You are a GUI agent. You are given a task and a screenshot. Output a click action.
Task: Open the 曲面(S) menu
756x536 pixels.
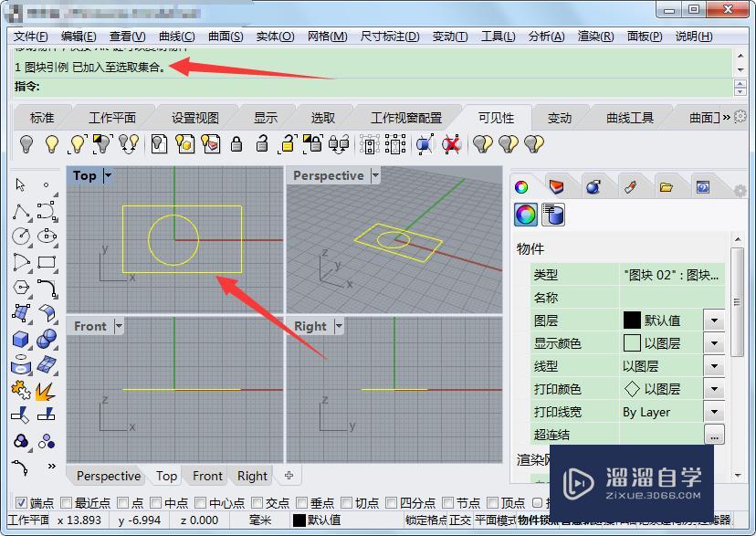point(226,37)
